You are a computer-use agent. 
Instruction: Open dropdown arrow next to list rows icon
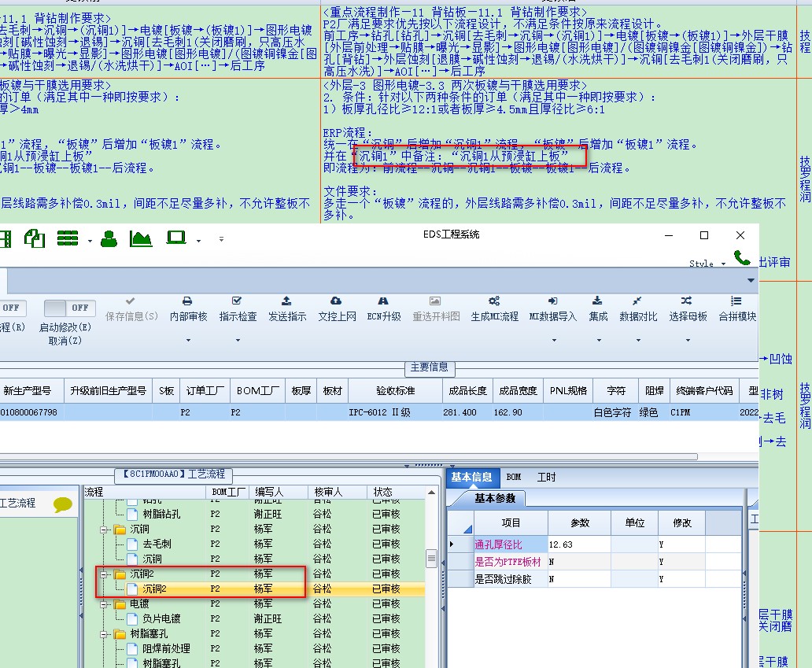(x=90, y=241)
